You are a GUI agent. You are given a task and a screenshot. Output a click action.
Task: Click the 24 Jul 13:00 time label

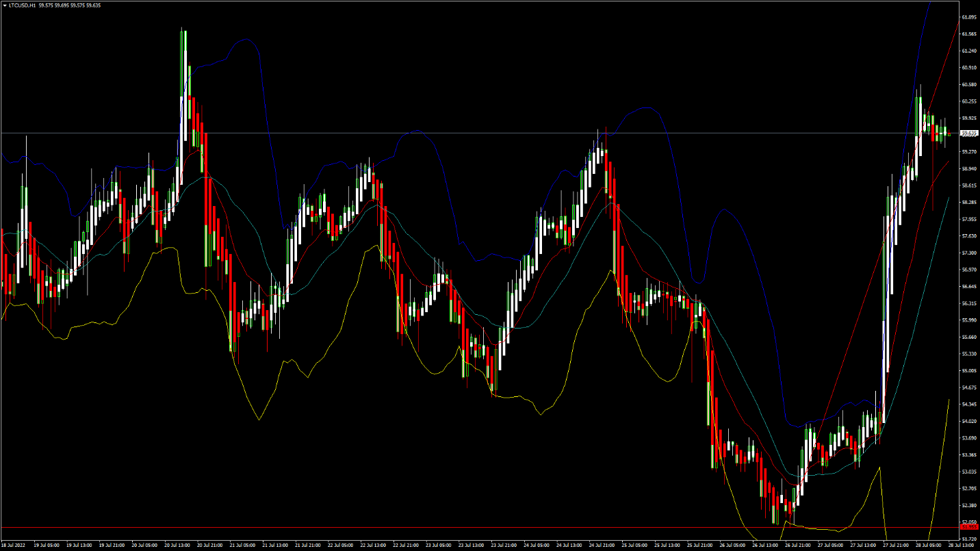click(x=569, y=546)
